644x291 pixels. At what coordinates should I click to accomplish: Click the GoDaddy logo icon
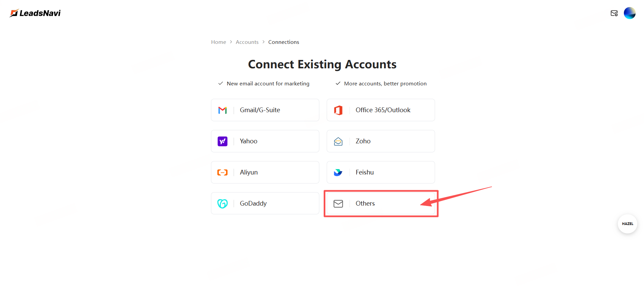coord(222,204)
